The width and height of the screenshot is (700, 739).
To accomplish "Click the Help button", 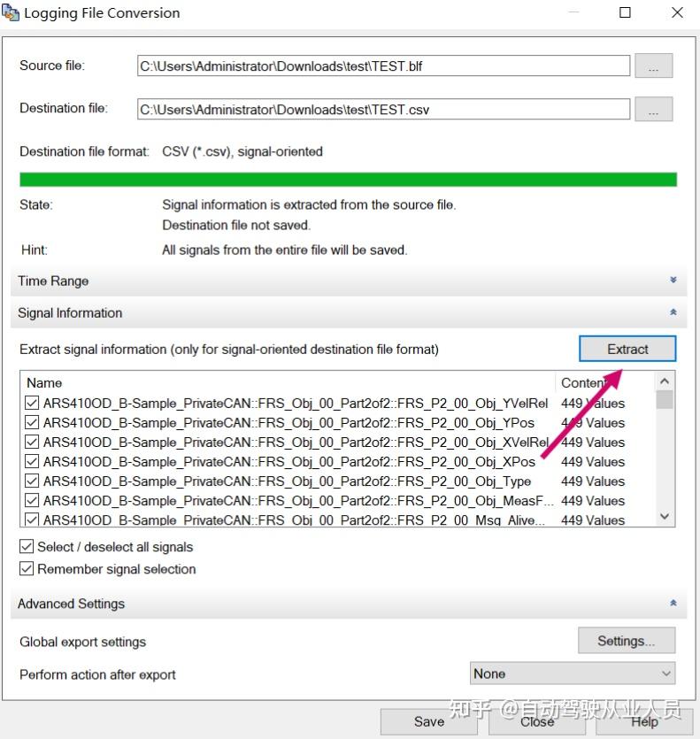I will pyautogui.click(x=644, y=721).
